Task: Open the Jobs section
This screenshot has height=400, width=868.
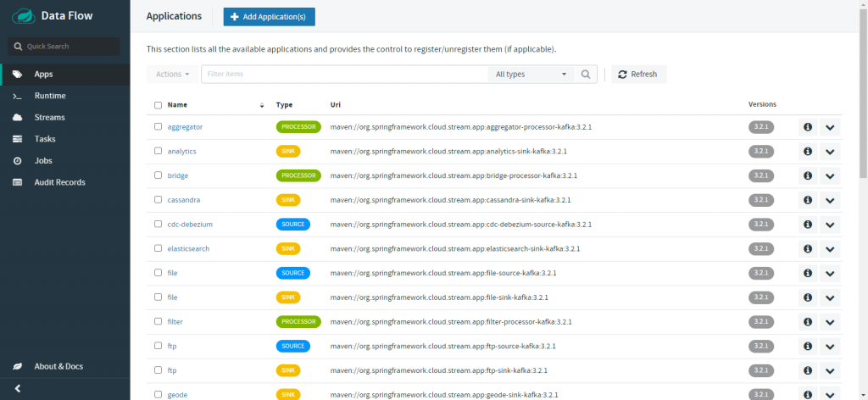Action: coord(65,160)
